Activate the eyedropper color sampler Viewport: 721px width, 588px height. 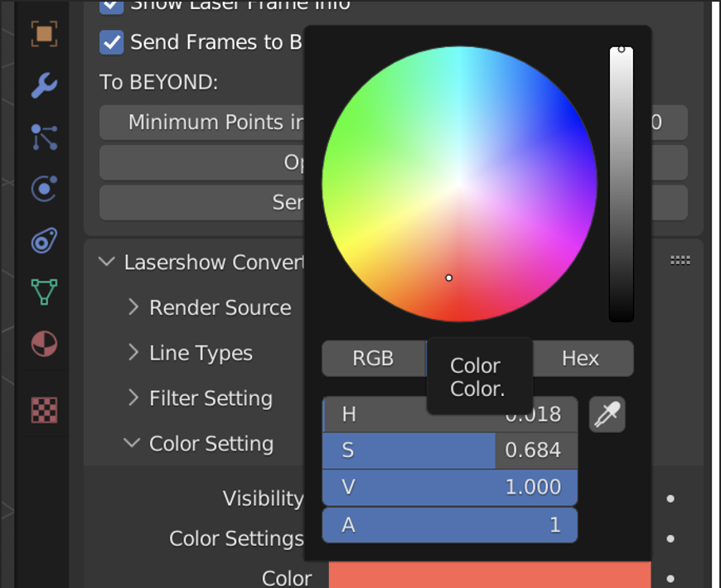pos(607,414)
